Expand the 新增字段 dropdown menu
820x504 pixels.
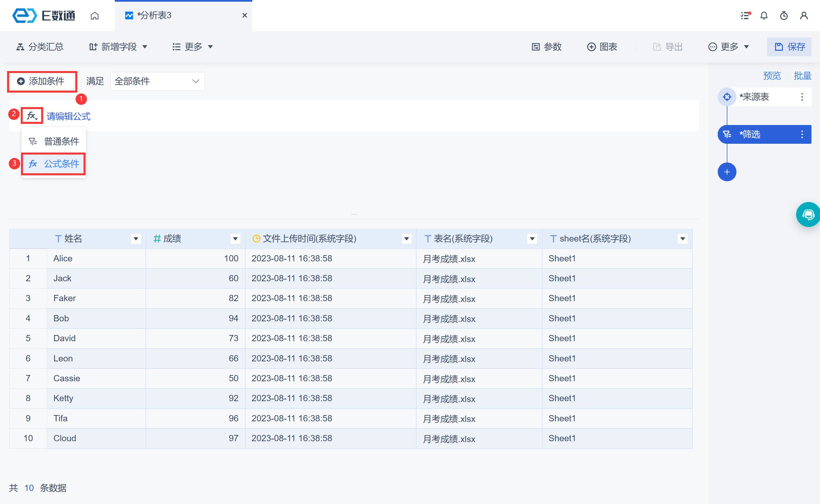tap(118, 47)
